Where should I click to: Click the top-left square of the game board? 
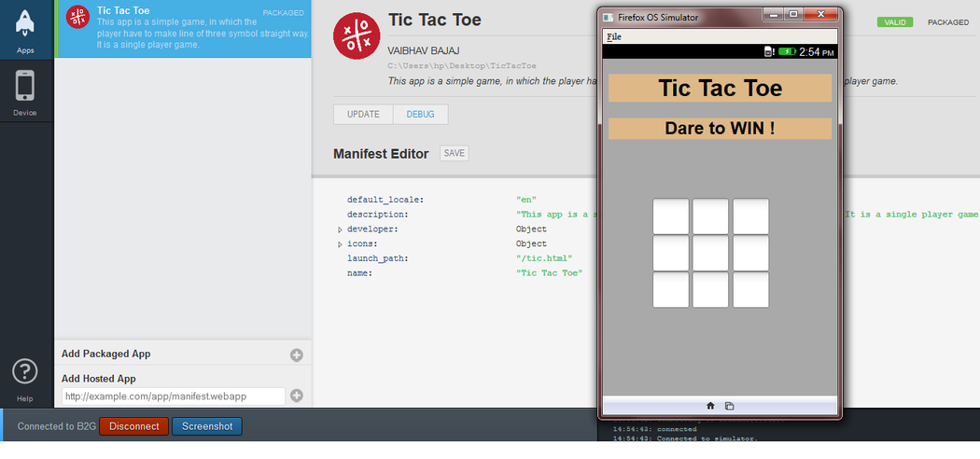coord(670,216)
